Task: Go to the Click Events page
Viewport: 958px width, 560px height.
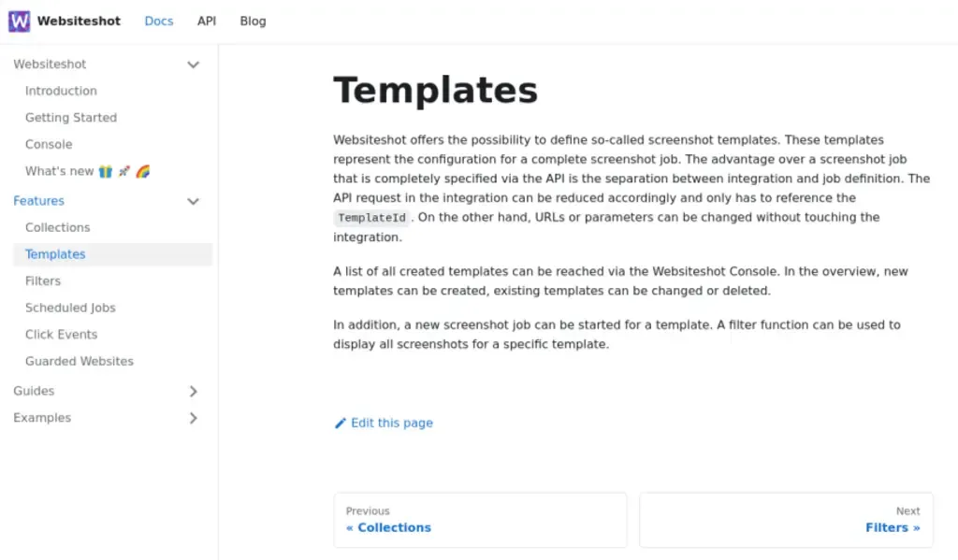Action: point(61,334)
